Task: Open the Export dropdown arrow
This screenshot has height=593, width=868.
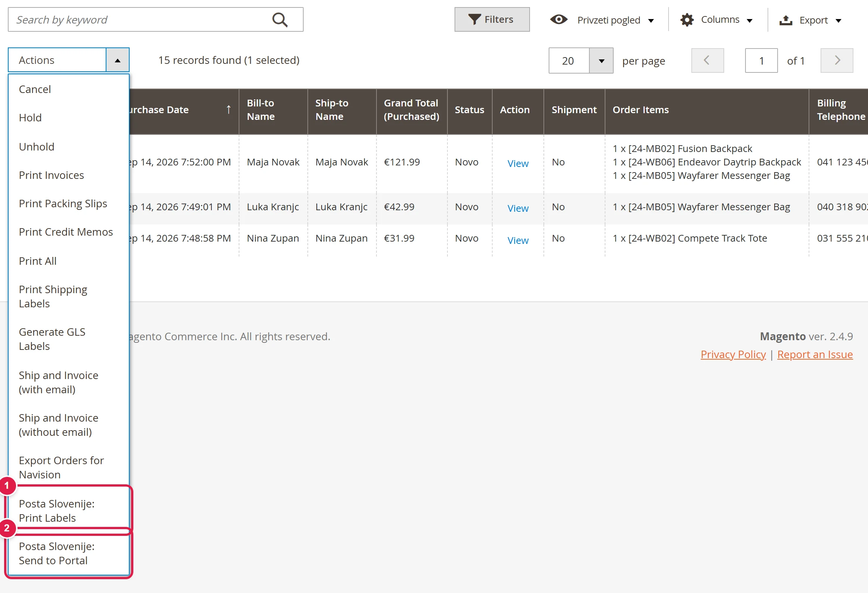Action: (838, 21)
